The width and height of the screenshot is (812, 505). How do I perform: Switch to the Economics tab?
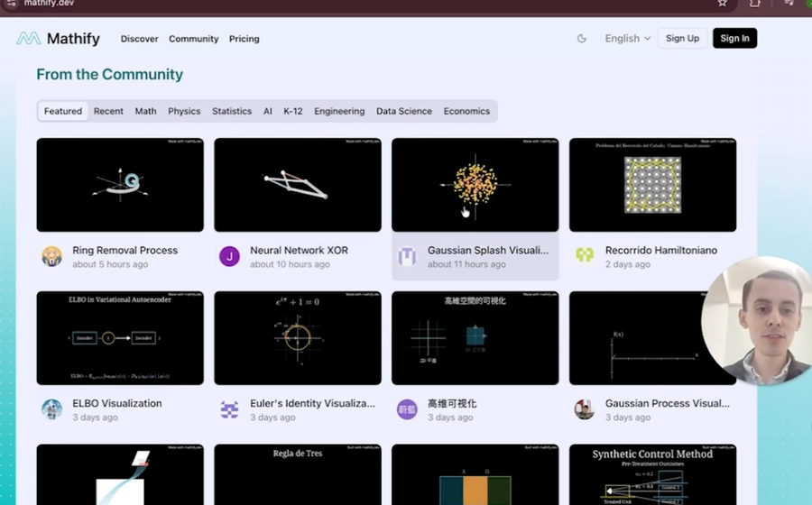(x=466, y=111)
